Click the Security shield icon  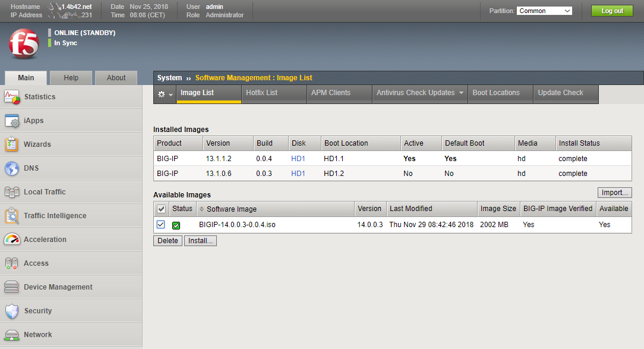pyautogui.click(x=12, y=311)
